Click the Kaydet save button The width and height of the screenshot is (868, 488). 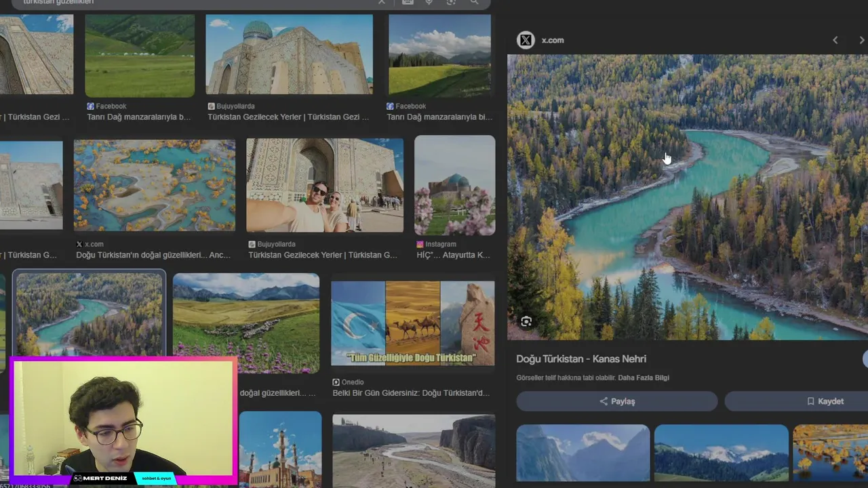pyautogui.click(x=796, y=401)
